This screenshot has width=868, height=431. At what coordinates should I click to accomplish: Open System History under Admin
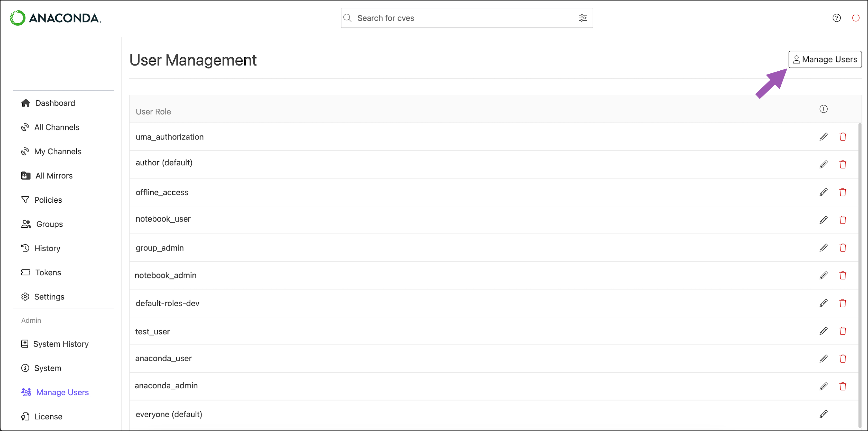click(61, 344)
